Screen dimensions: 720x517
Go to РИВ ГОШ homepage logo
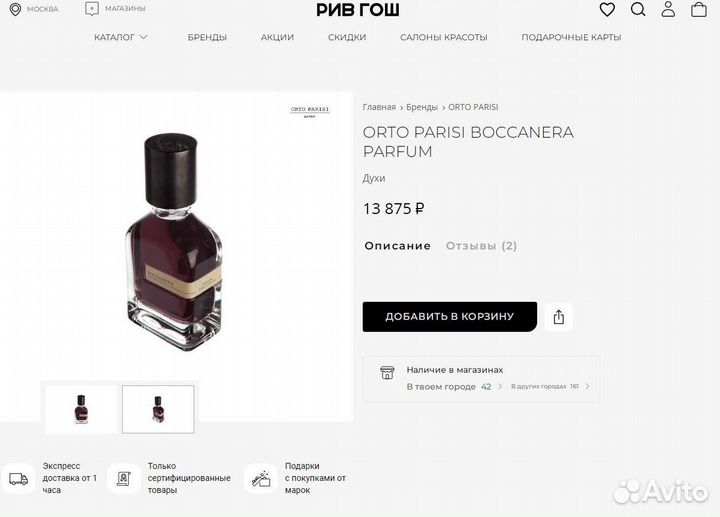pyautogui.click(x=358, y=10)
